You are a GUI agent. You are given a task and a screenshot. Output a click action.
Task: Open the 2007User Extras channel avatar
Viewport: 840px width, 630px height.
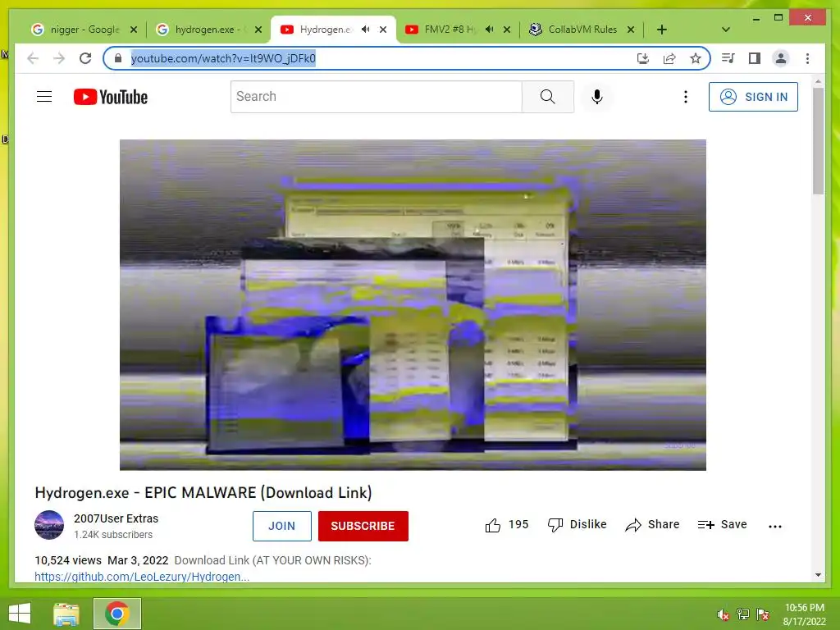coord(49,525)
